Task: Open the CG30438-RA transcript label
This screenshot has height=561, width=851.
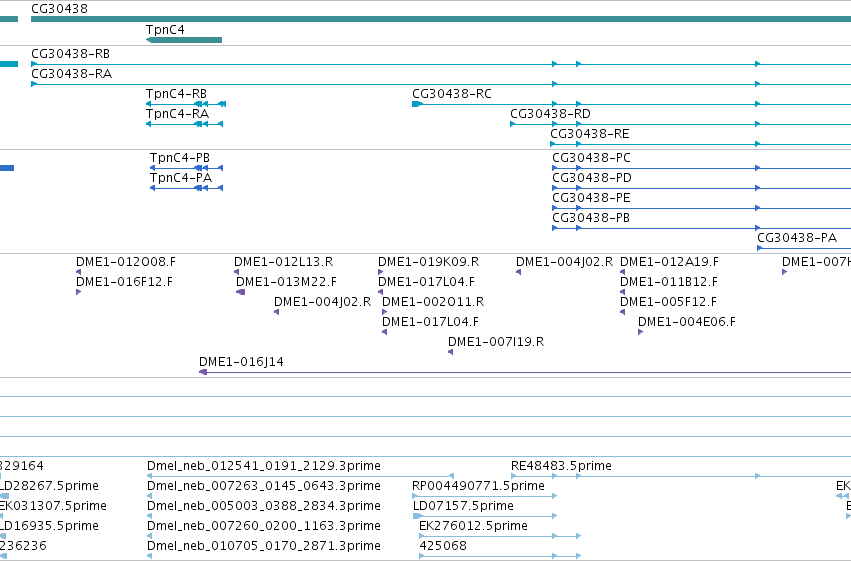Action: click(72, 74)
